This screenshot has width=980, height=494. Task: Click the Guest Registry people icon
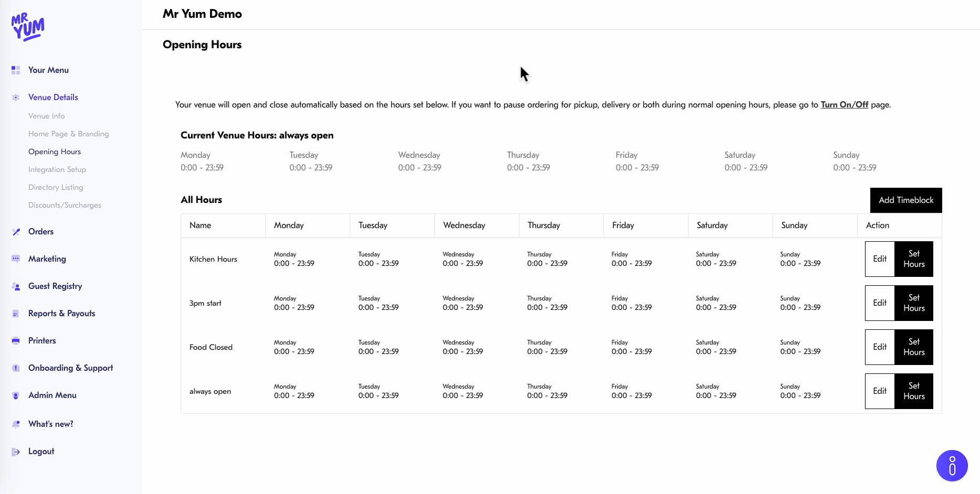[x=16, y=286]
